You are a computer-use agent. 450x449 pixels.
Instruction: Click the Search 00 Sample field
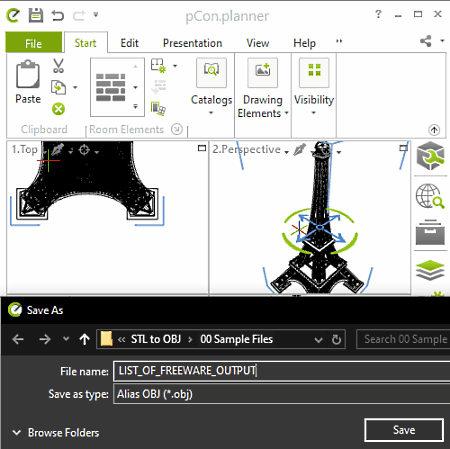[x=403, y=339]
